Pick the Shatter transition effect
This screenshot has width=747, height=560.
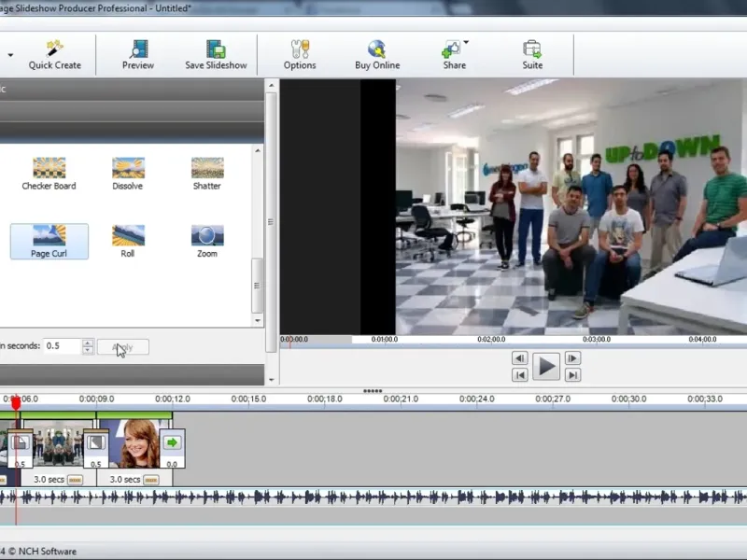(x=206, y=168)
